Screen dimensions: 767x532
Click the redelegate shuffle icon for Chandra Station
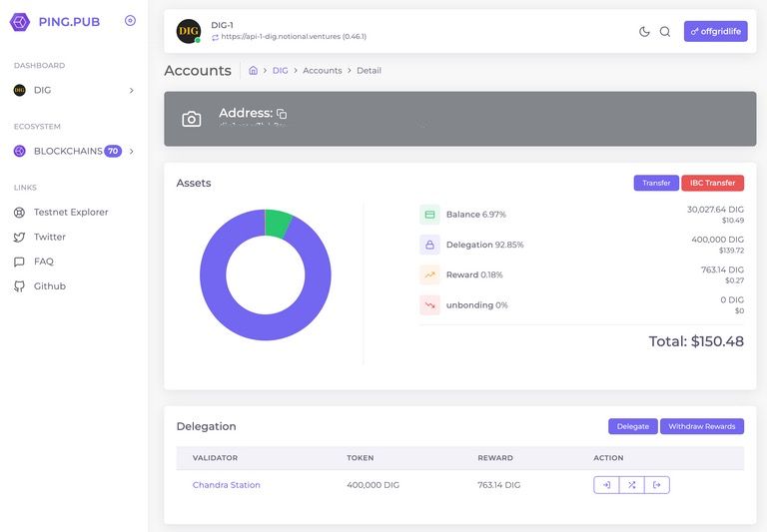631,485
